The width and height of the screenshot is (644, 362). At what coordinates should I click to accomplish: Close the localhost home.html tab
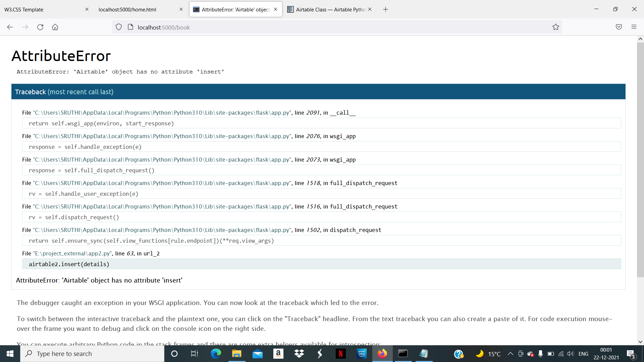pos(181,9)
